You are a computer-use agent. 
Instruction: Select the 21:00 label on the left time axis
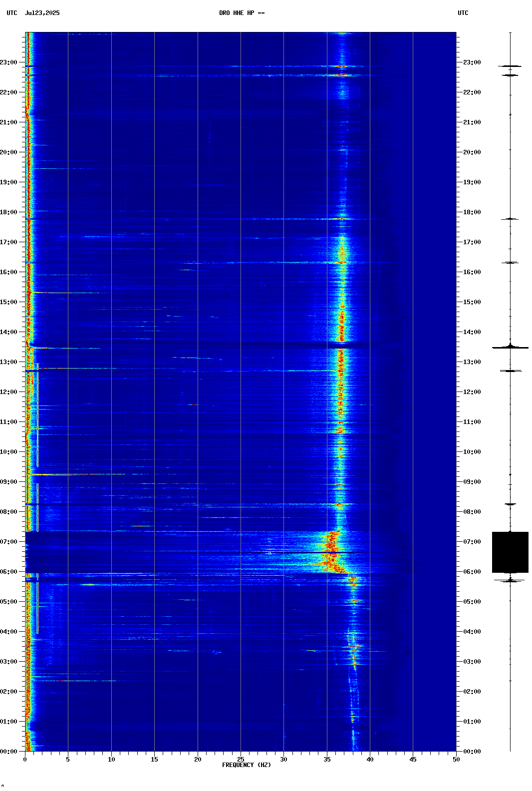(x=8, y=122)
